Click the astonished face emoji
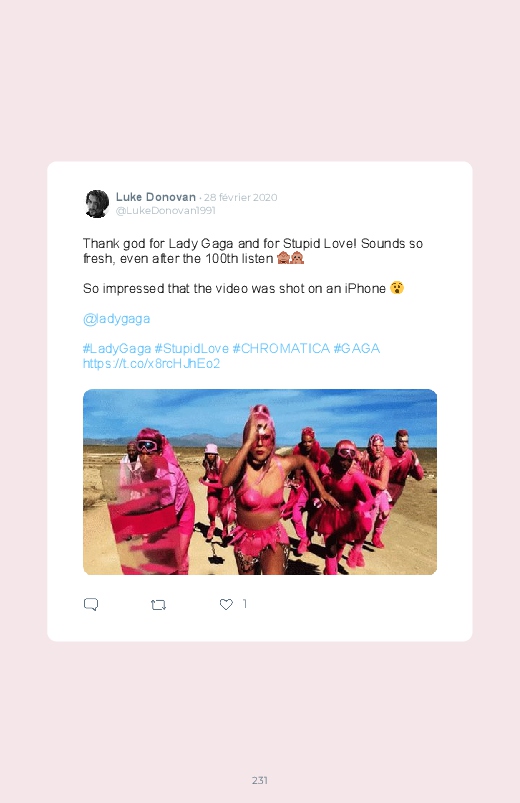This screenshot has width=520, height=803. tap(397, 288)
